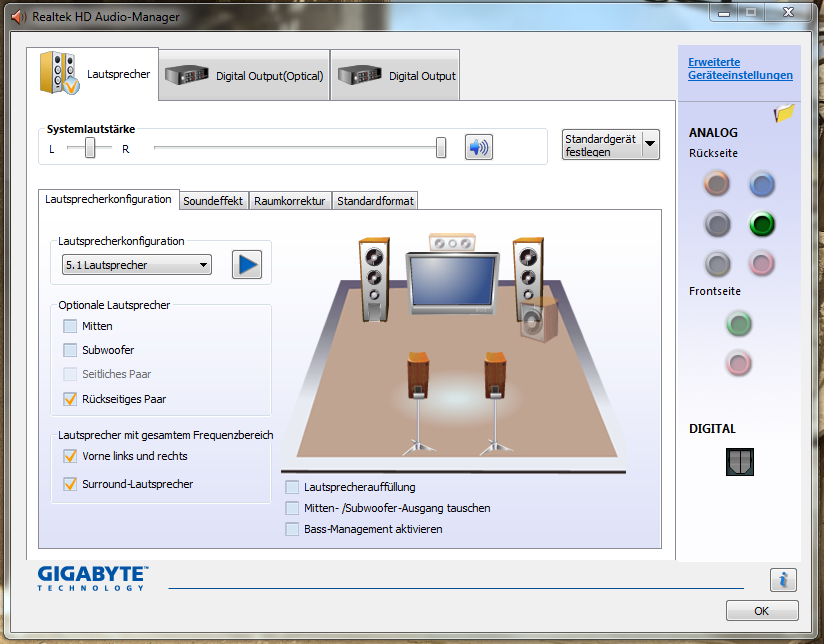
Task: Enable Bass-Management aktivieren
Action: pyautogui.click(x=292, y=529)
